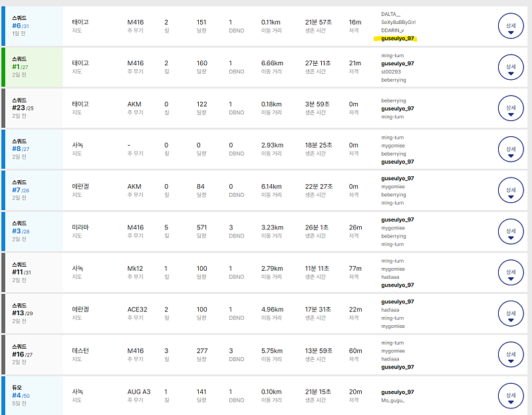Show details of the #8/27 Sanhok match
532x415 pixels.
tap(511, 149)
